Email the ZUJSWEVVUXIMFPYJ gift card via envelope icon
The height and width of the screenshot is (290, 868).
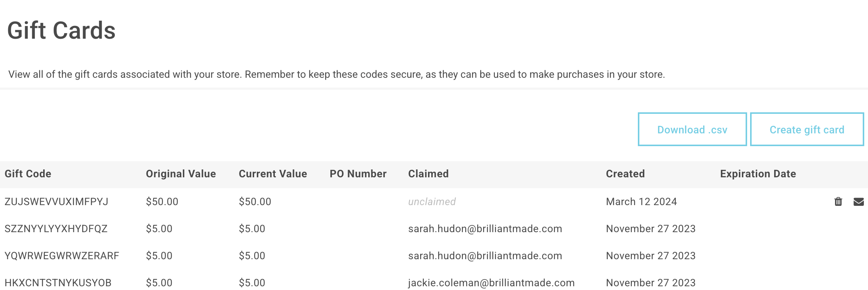[x=859, y=202]
